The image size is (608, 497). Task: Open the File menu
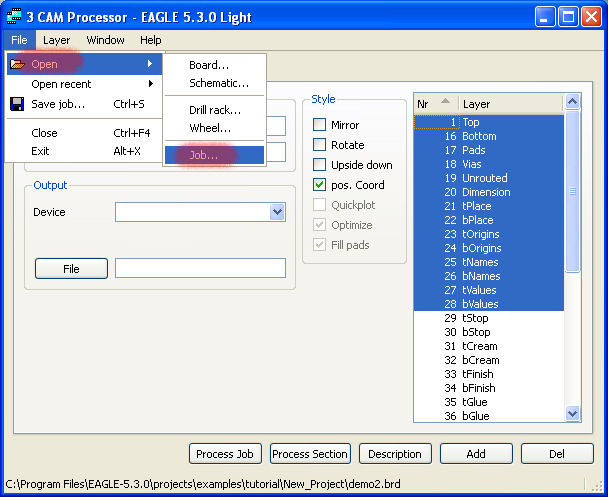19,40
